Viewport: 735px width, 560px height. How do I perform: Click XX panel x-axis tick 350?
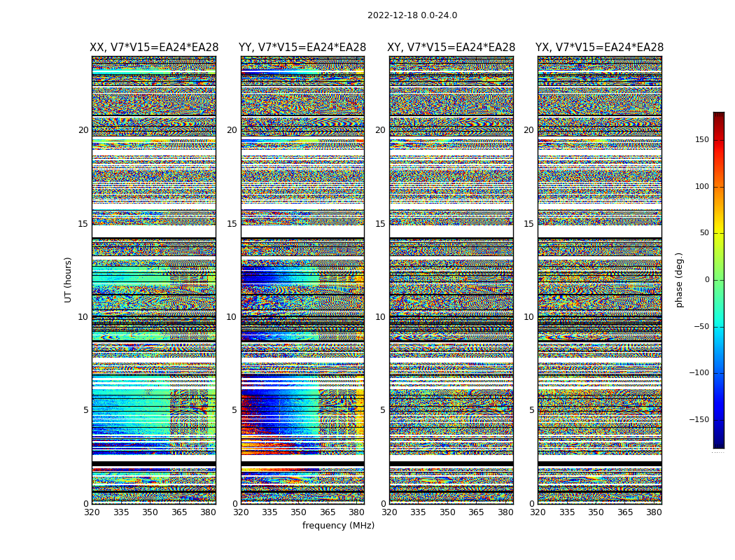[x=150, y=512]
